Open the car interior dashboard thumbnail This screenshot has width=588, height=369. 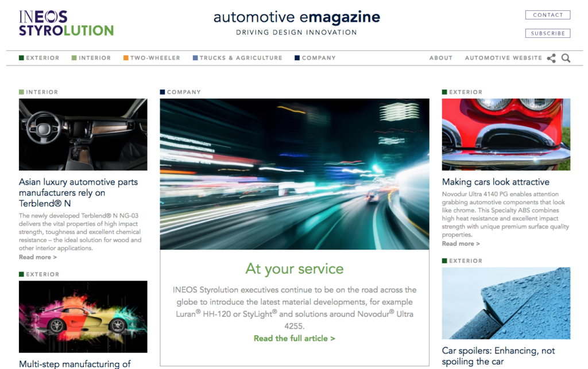click(x=83, y=134)
